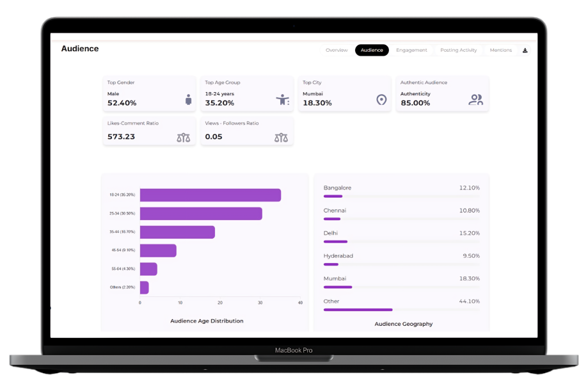Image resolution: width=588 pixels, height=391 pixels.
Task: Switch to the Overview tab
Action: [337, 50]
